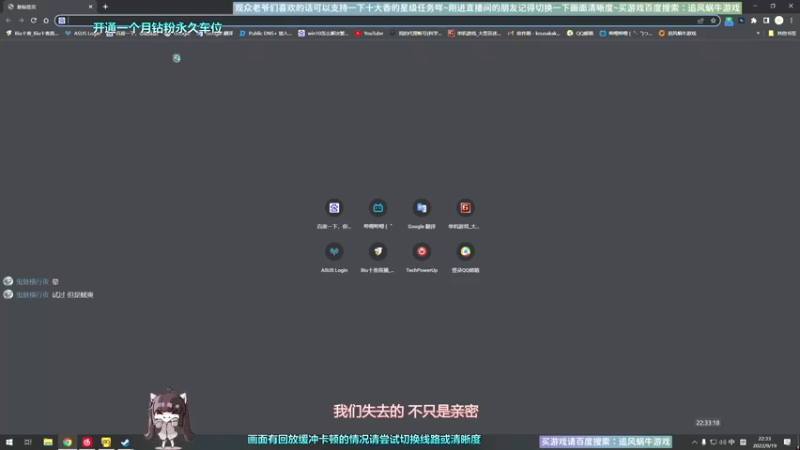Open the yellow taskbar app

[x=106, y=442]
